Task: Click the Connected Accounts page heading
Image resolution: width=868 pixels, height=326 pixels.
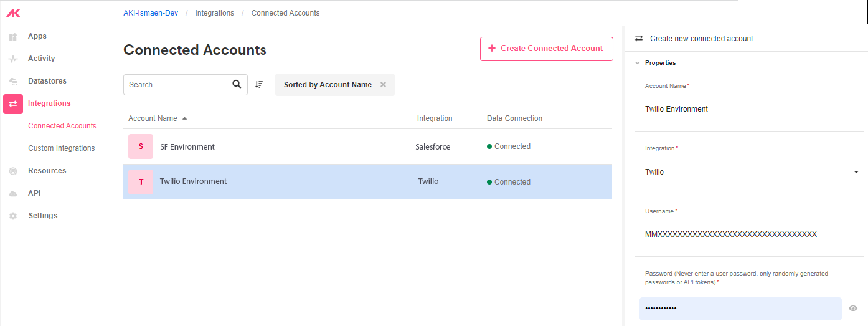Action: 195,50
